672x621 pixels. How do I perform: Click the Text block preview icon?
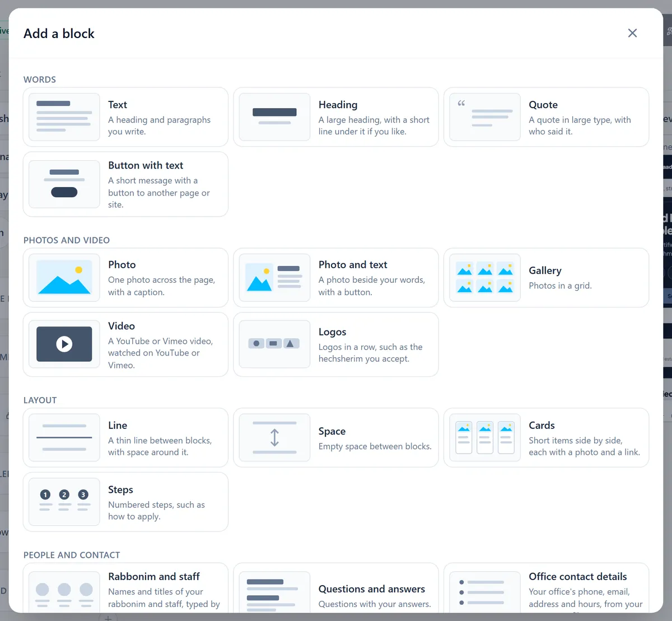point(64,117)
